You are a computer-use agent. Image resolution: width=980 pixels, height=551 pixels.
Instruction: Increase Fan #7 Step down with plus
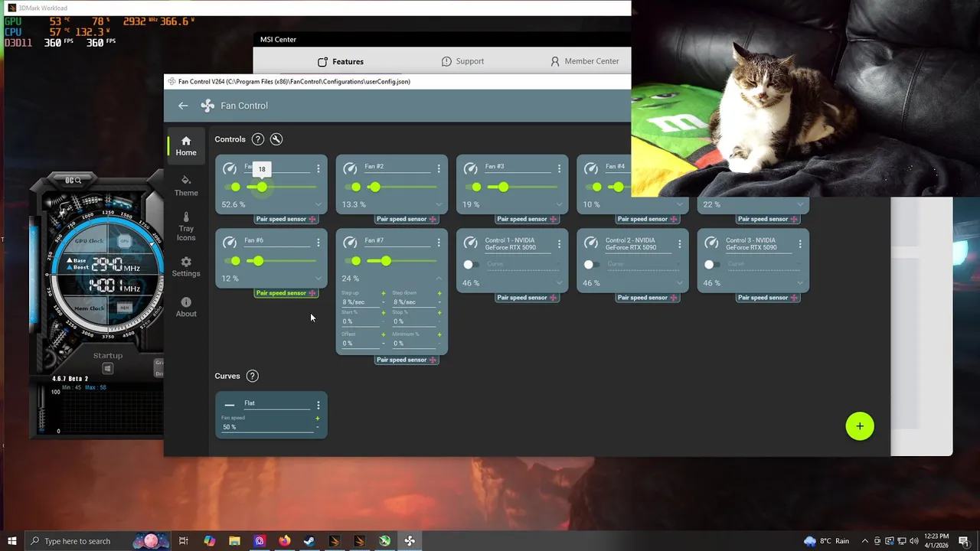point(439,293)
